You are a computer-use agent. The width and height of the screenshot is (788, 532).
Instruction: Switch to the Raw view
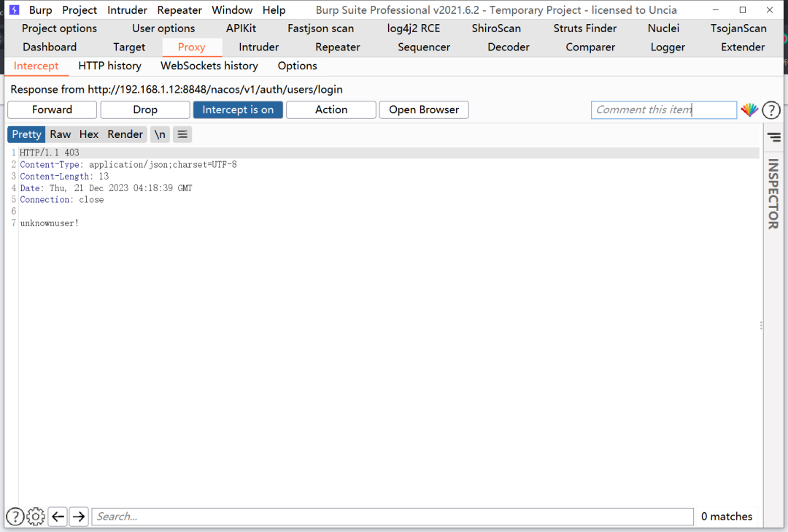[61, 134]
